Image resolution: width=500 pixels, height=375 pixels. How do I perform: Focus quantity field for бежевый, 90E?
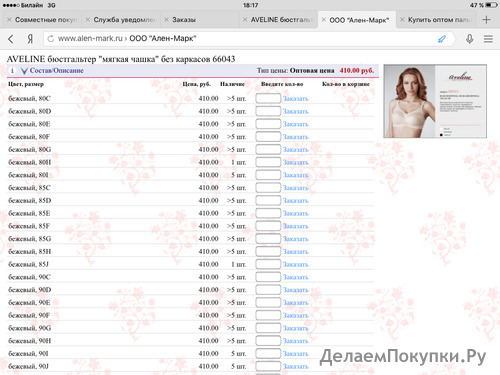[268, 302]
